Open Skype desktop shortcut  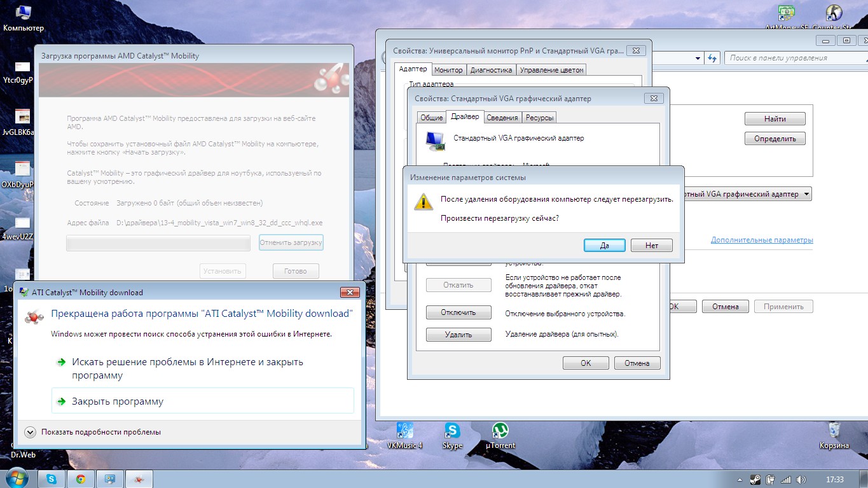coord(452,436)
